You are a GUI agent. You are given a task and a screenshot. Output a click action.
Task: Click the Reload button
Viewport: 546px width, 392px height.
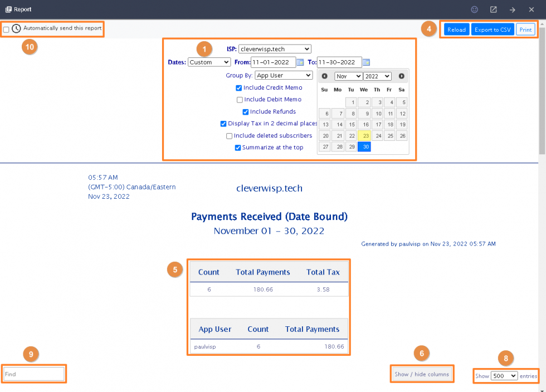456,30
